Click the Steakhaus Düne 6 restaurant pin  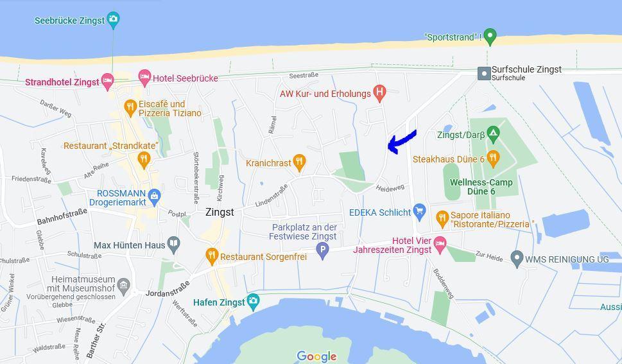493,159
